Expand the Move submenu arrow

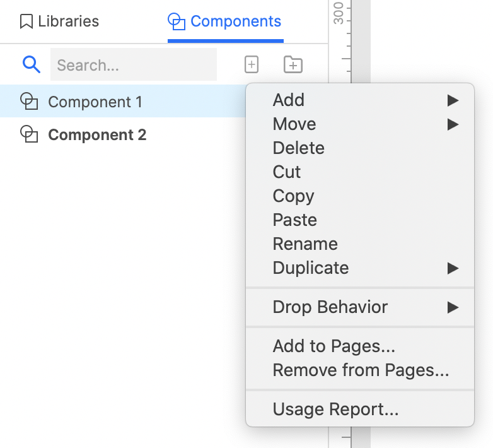(453, 124)
